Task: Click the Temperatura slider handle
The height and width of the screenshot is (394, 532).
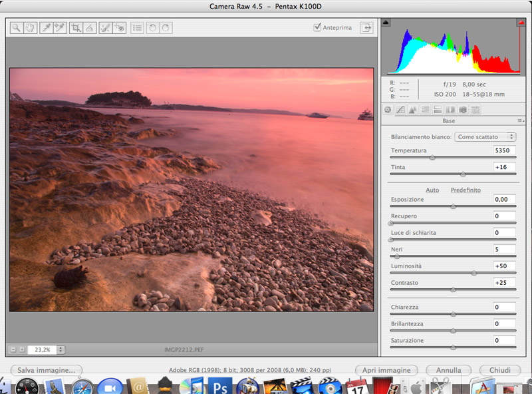Action: (x=432, y=158)
